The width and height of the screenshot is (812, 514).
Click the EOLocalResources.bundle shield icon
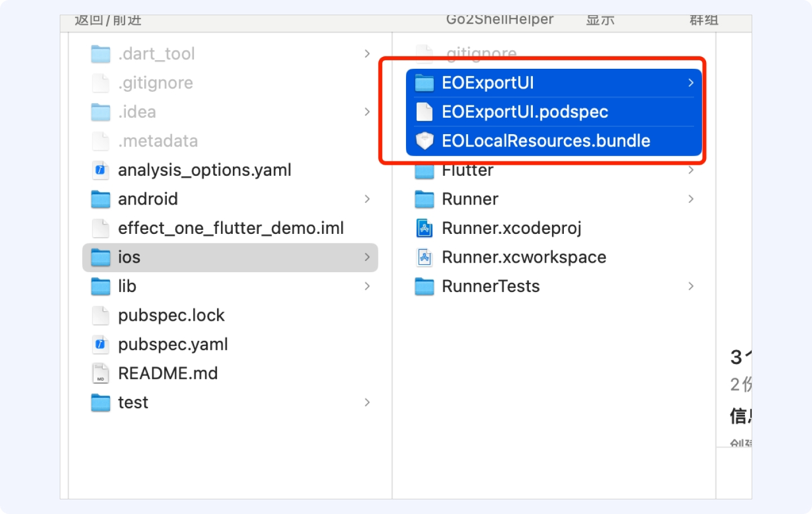(x=425, y=141)
